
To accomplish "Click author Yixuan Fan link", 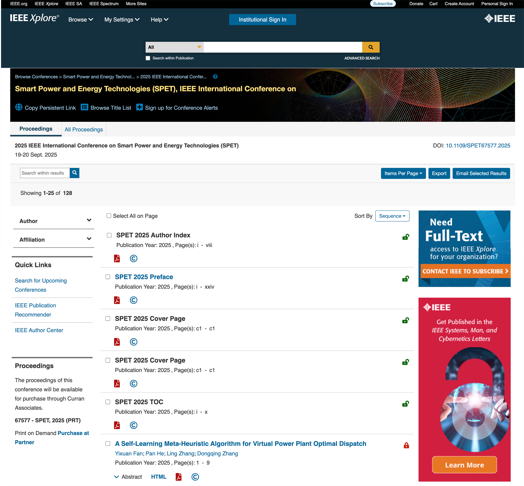I will 129,454.
